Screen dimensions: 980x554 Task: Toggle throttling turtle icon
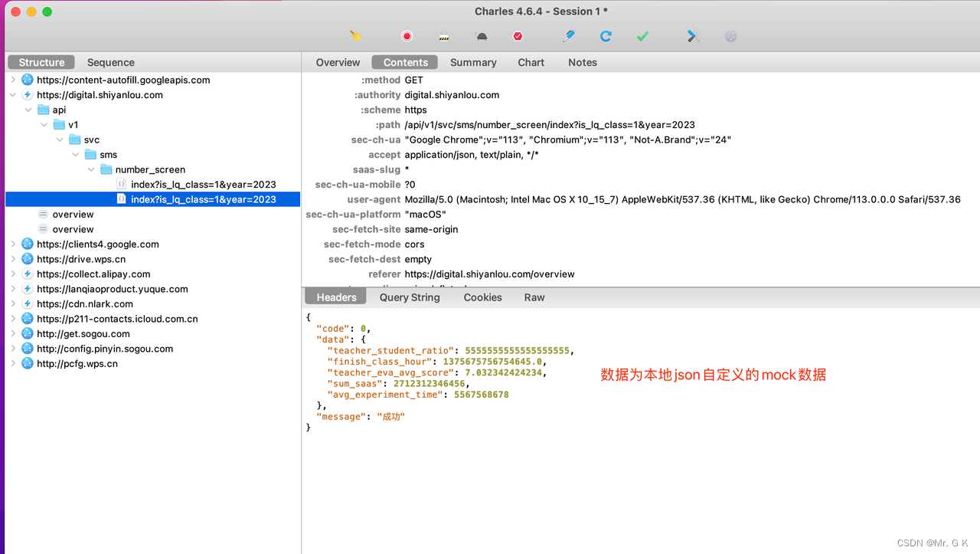coord(481,36)
